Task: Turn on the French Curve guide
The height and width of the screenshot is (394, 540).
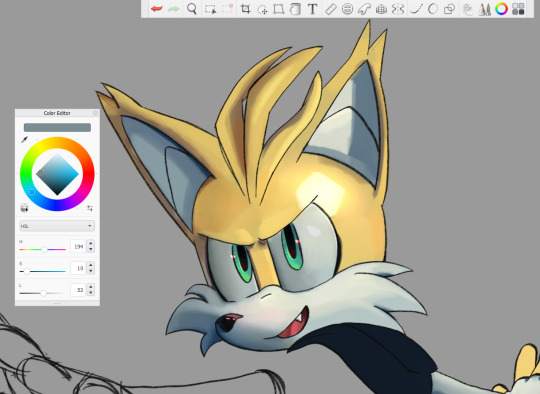Action: coord(364,9)
